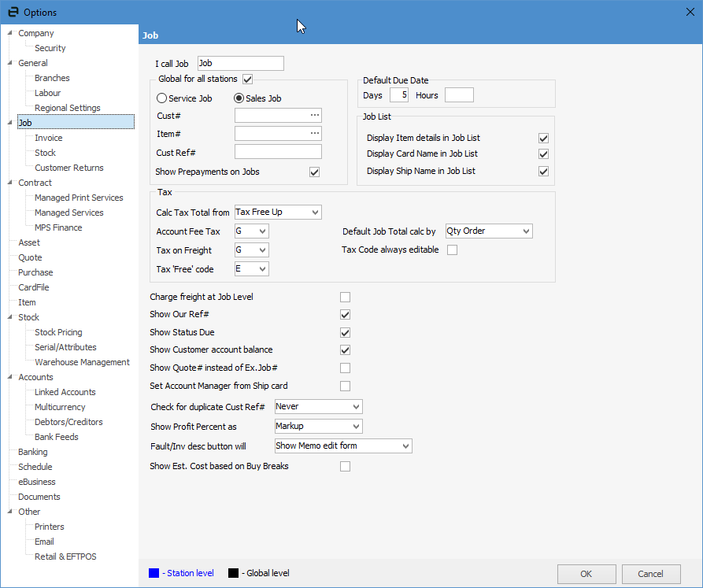Click the OK button
703x588 pixels.
tap(586, 574)
